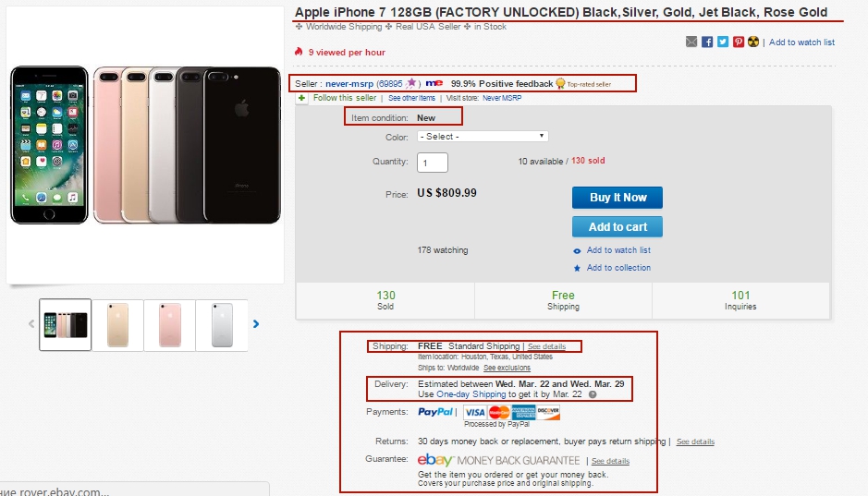Click the yellow radiation share icon
Viewport: 868px width, 496px height.
[x=753, y=42]
